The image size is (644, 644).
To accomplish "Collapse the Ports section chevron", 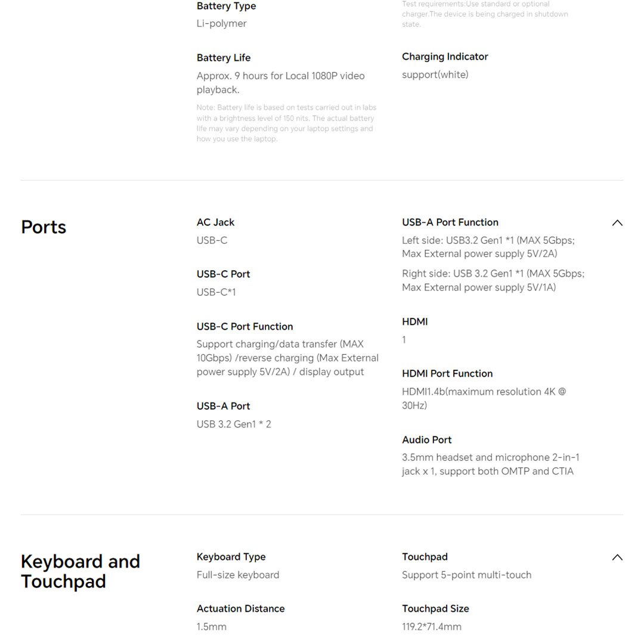I will coord(617,223).
